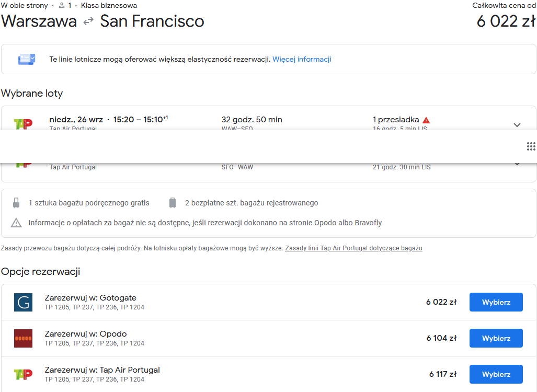Click the '32 godz. 50 min' duration
This screenshot has width=537, height=392.
click(252, 120)
